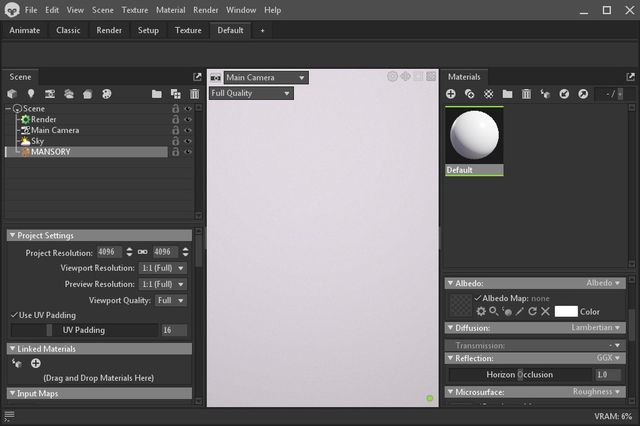Delete selected object with Scene trash icon
640x426 pixels.
pos(195,94)
